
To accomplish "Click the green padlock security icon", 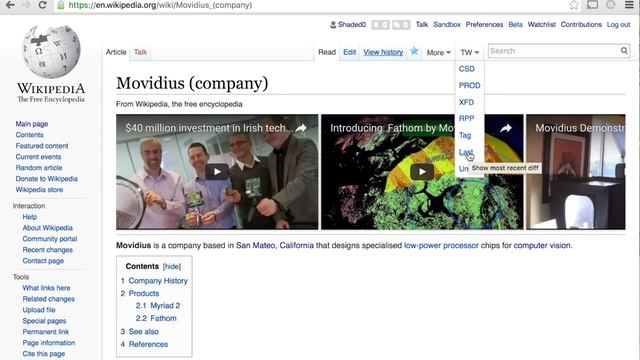I will click(61, 5).
